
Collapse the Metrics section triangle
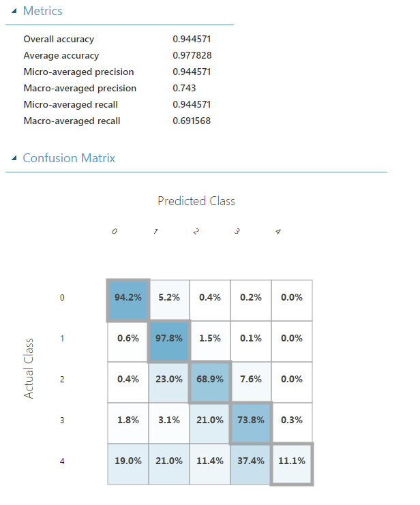pyautogui.click(x=14, y=12)
